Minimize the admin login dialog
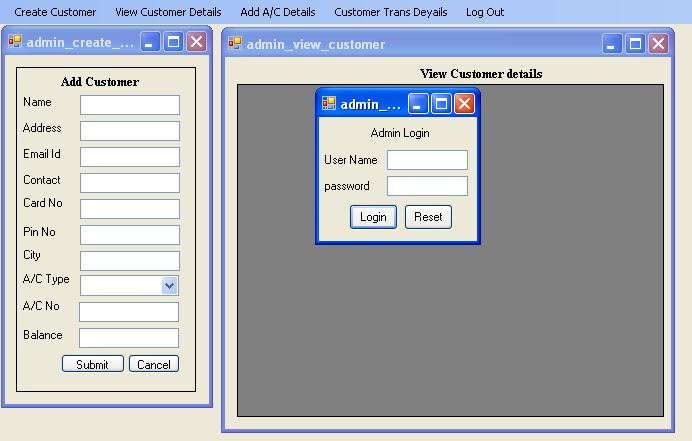The image size is (692, 441). pos(418,104)
